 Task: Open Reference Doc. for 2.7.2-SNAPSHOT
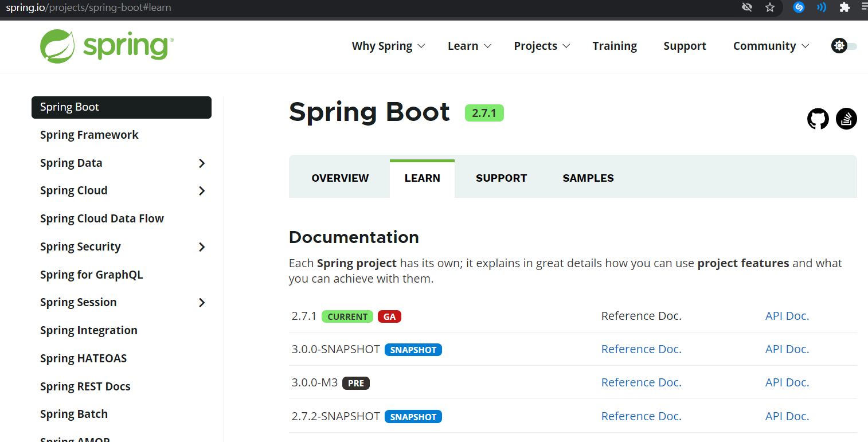pos(641,416)
